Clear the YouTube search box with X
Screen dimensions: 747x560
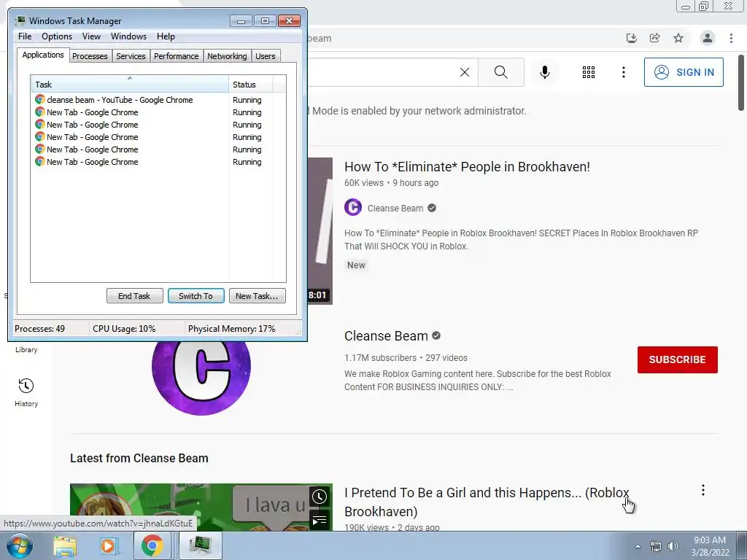click(x=465, y=72)
